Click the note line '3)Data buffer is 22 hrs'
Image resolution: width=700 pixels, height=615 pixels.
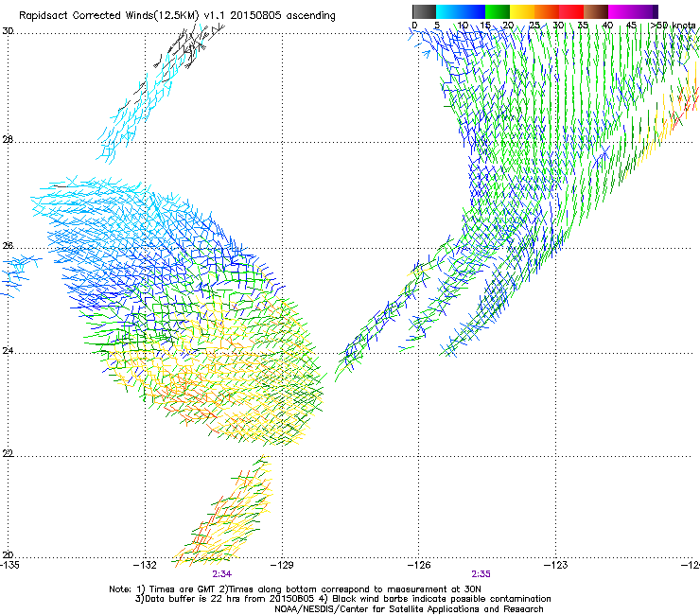(342, 599)
